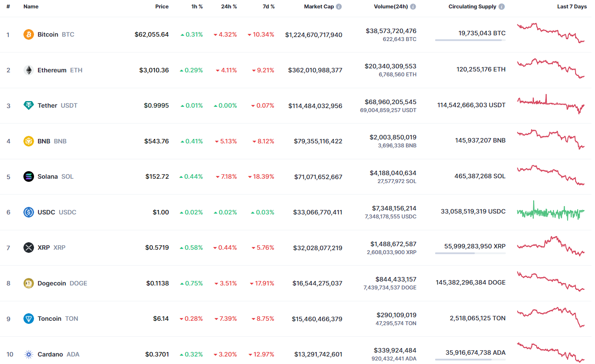Image resolution: width=595 pixels, height=364 pixels.
Task: Click the Volume(24h) info icon
Action: (x=413, y=7)
